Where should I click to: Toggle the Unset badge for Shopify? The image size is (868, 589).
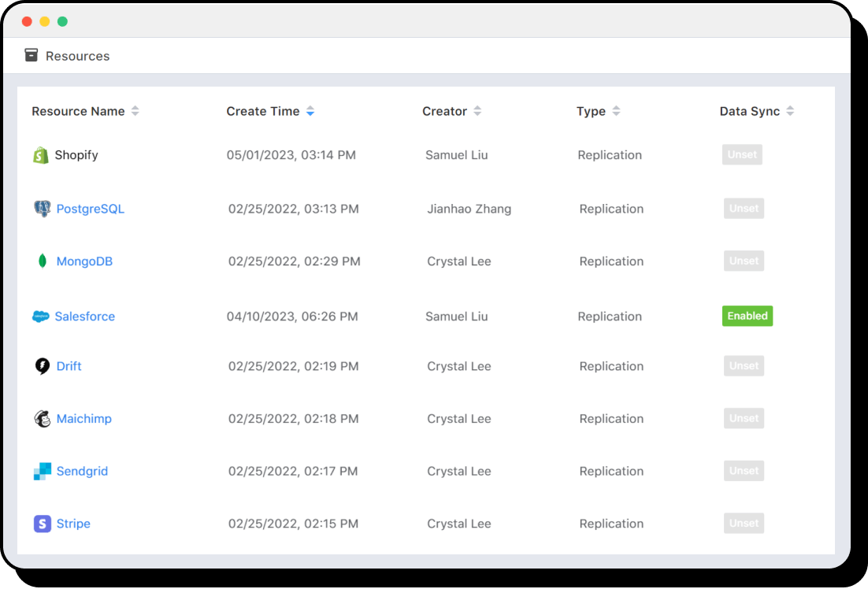pyautogui.click(x=742, y=155)
